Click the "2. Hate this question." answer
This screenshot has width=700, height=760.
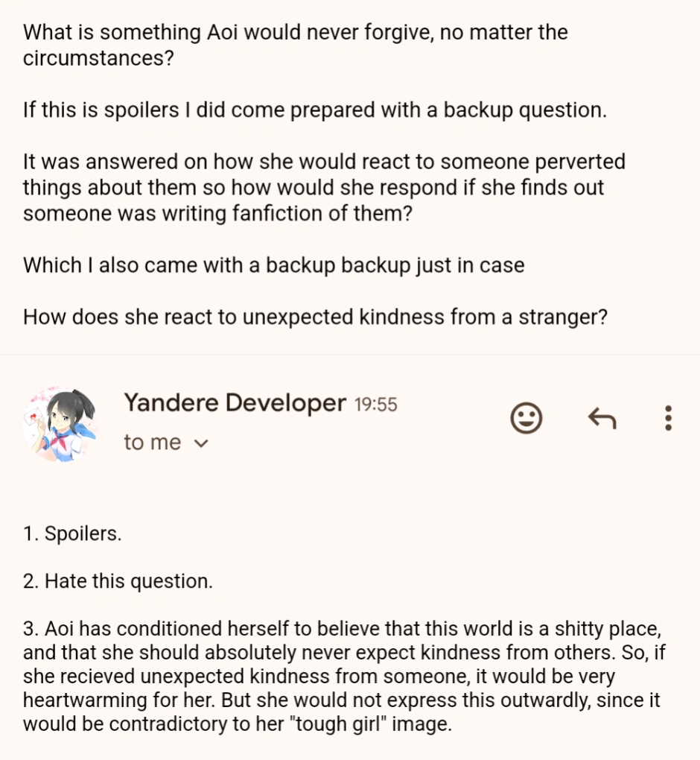pyautogui.click(x=118, y=581)
